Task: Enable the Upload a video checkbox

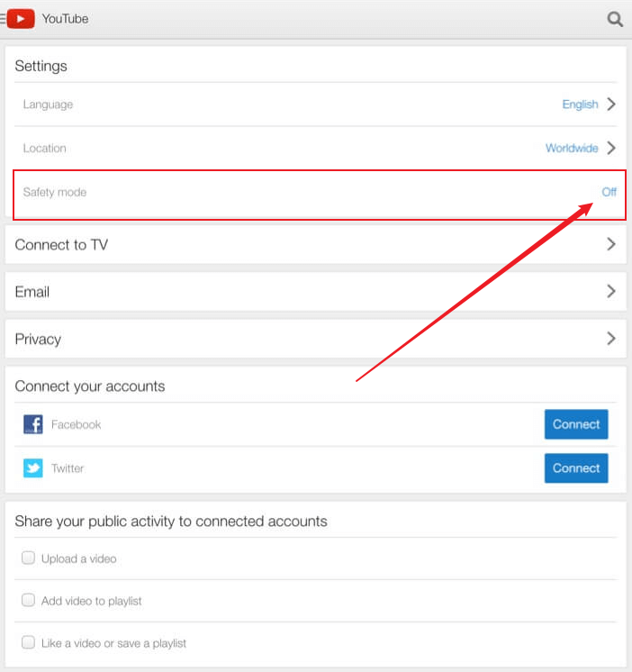Action: [x=28, y=558]
